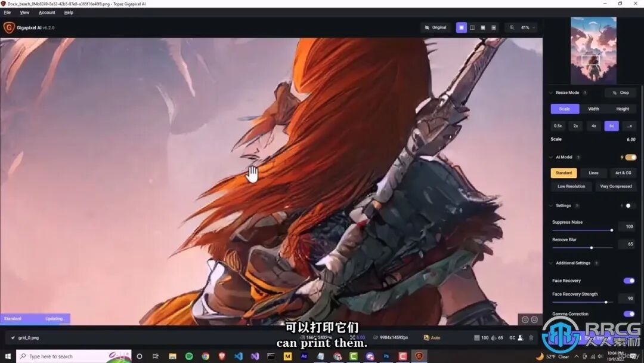The width and height of the screenshot is (644, 363).
Task: Open the Help menu
Action: [x=69, y=13]
